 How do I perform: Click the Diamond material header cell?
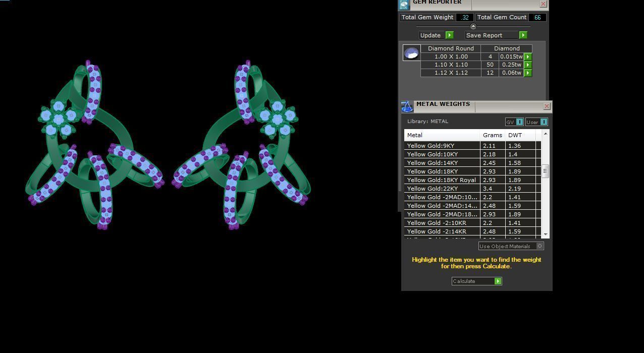point(507,48)
